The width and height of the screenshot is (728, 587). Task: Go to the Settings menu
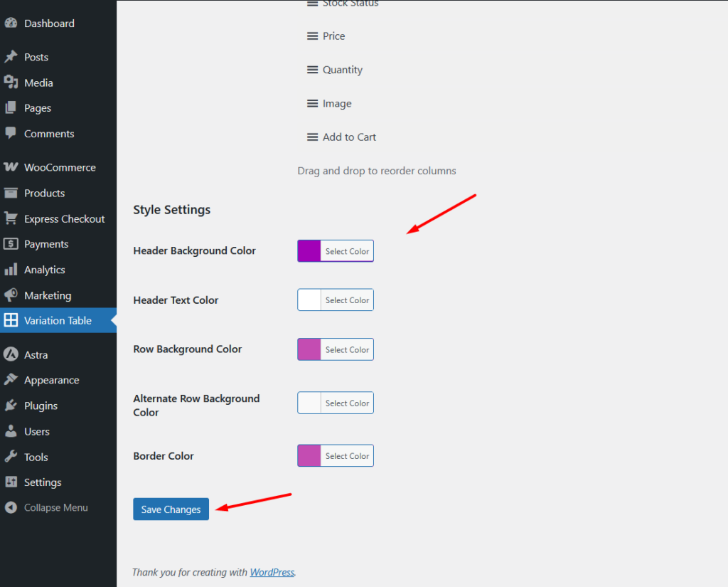(43, 482)
